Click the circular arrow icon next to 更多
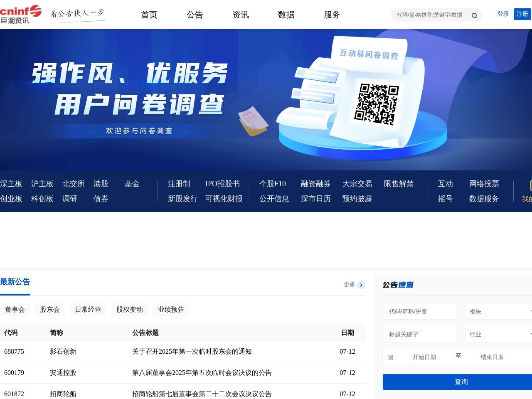Image resolution: width=532 pixels, height=399 pixels. coord(361,285)
